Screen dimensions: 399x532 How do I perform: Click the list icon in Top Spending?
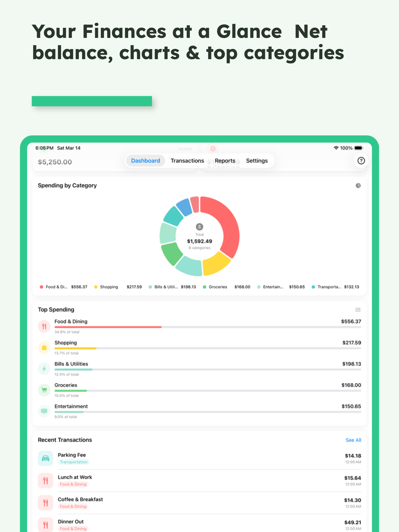[358, 309]
